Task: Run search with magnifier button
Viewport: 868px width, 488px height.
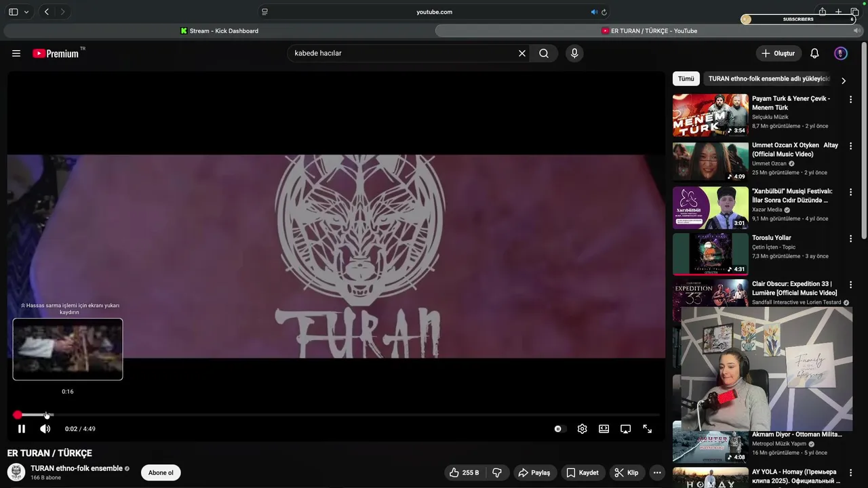Action: 544,54
